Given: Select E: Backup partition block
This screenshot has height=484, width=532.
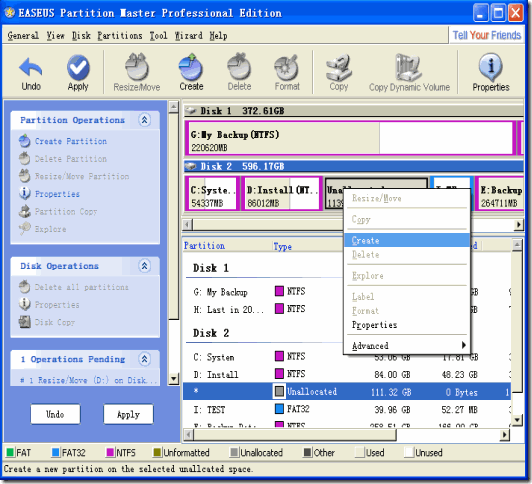Looking at the screenshot, I should 499,193.
